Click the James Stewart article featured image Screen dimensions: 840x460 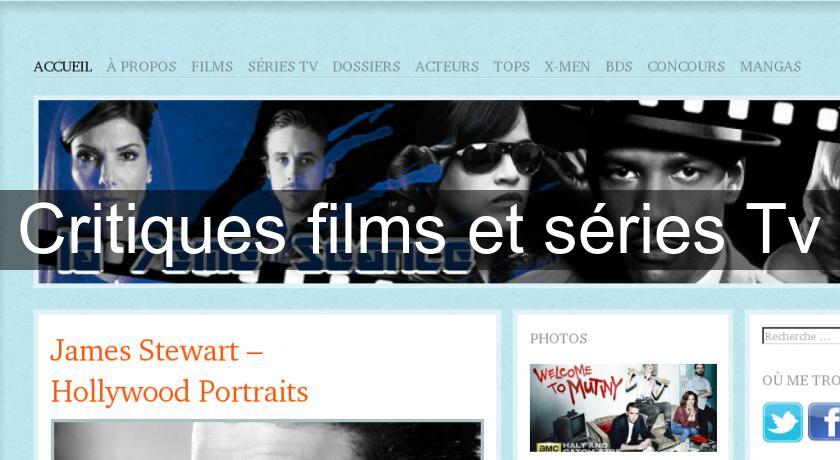click(x=267, y=441)
